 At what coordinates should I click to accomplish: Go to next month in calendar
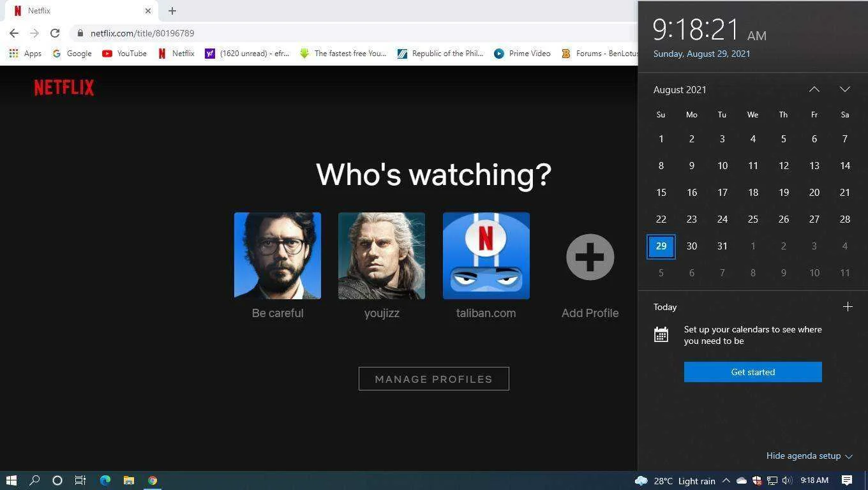[x=845, y=89]
